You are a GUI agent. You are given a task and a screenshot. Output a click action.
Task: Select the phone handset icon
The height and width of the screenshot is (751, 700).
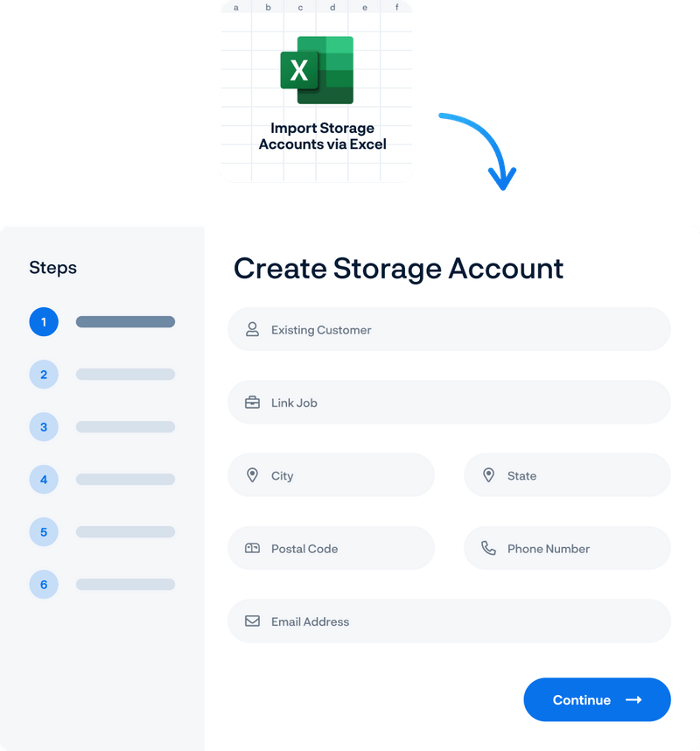coord(488,547)
